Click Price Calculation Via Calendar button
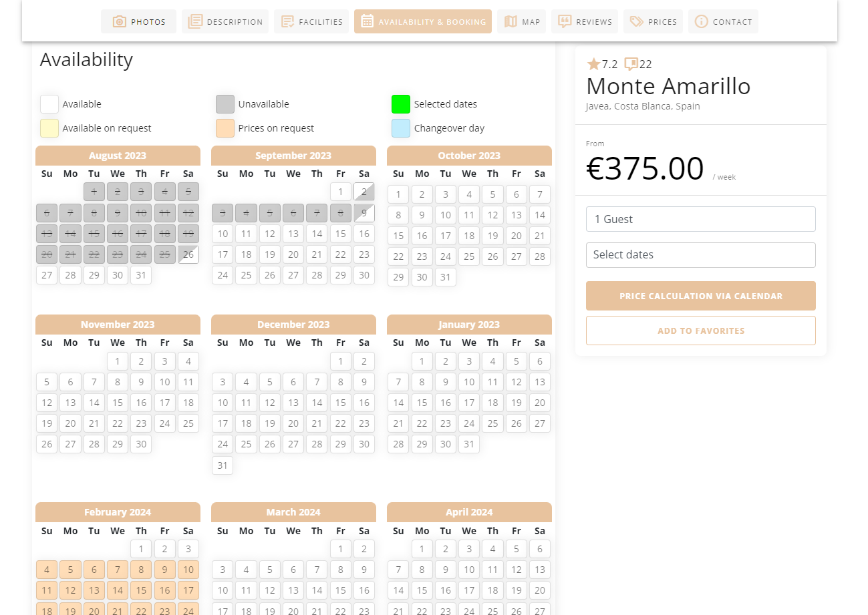This screenshot has width=868, height=615. (701, 296)
